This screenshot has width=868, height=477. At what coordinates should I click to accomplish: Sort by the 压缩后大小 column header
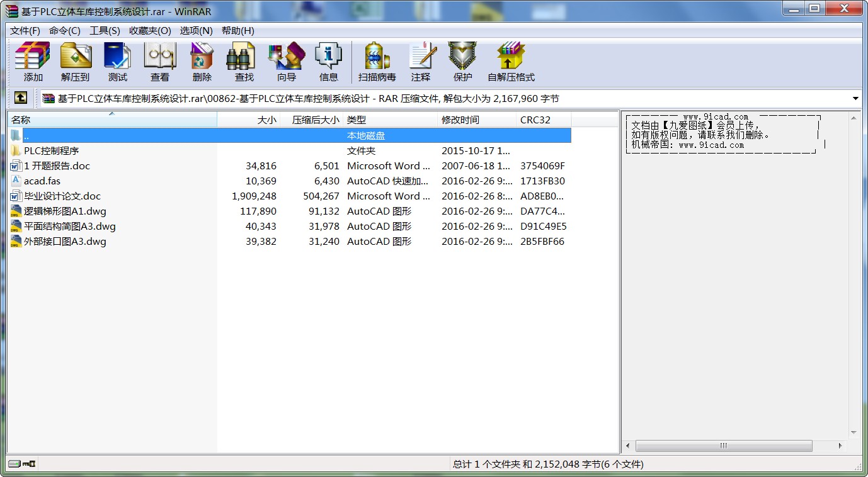tap(312, 120)
